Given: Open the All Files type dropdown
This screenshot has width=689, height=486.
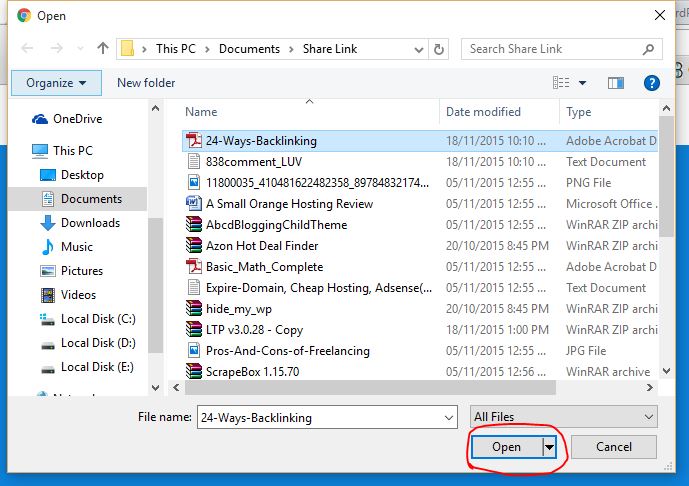Looking at the screenshot, I should [x=564, y=417].
